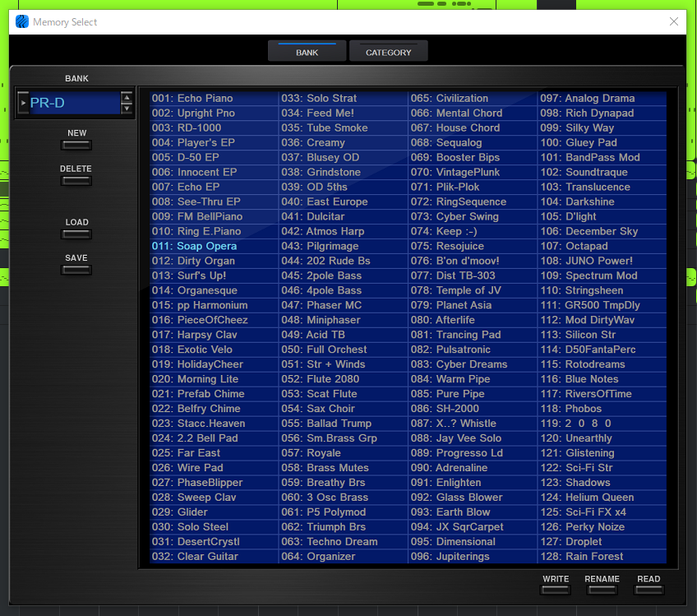Select patch 097: Analog Drama
This screenshot has height=616, width=697.
pos(602,99)
